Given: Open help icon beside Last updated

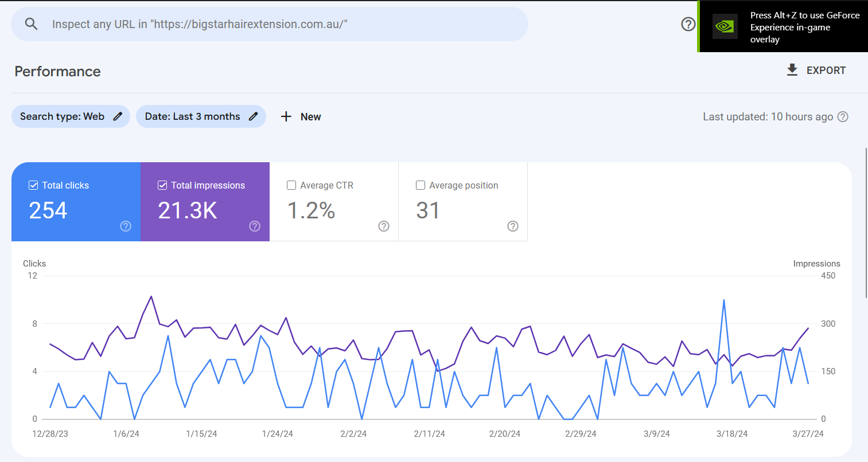Looking at the screenshot, I should click(843, 117).
